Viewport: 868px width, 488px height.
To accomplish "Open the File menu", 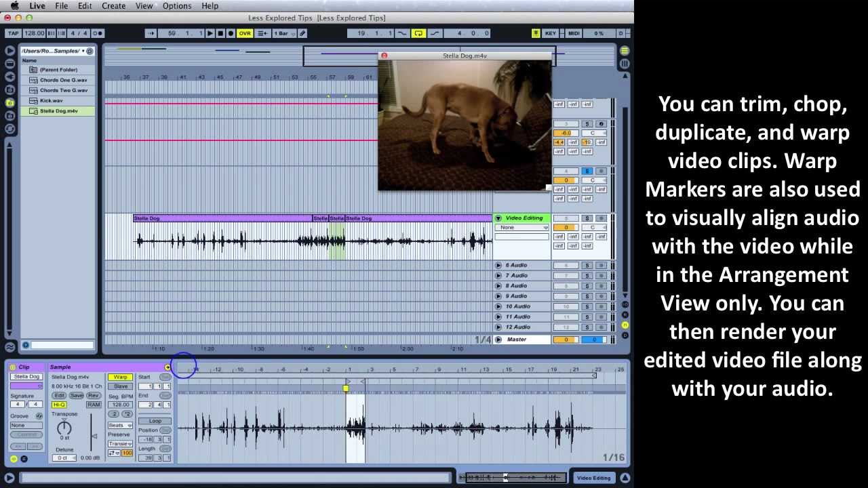I will pos(62,6).
